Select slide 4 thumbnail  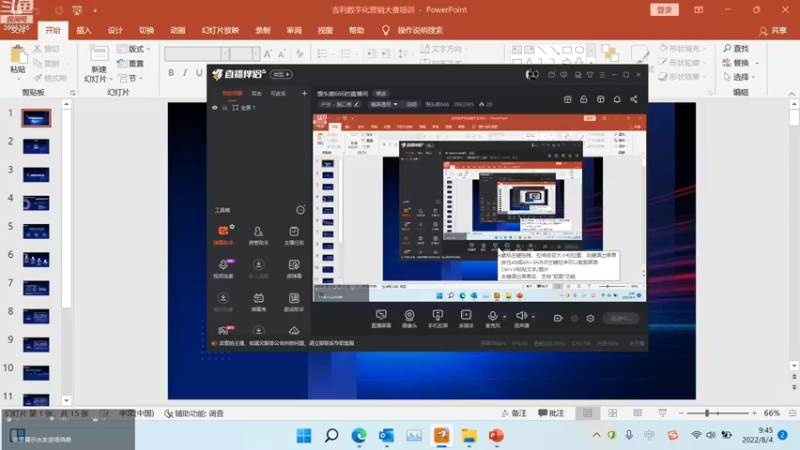point(36,203)
